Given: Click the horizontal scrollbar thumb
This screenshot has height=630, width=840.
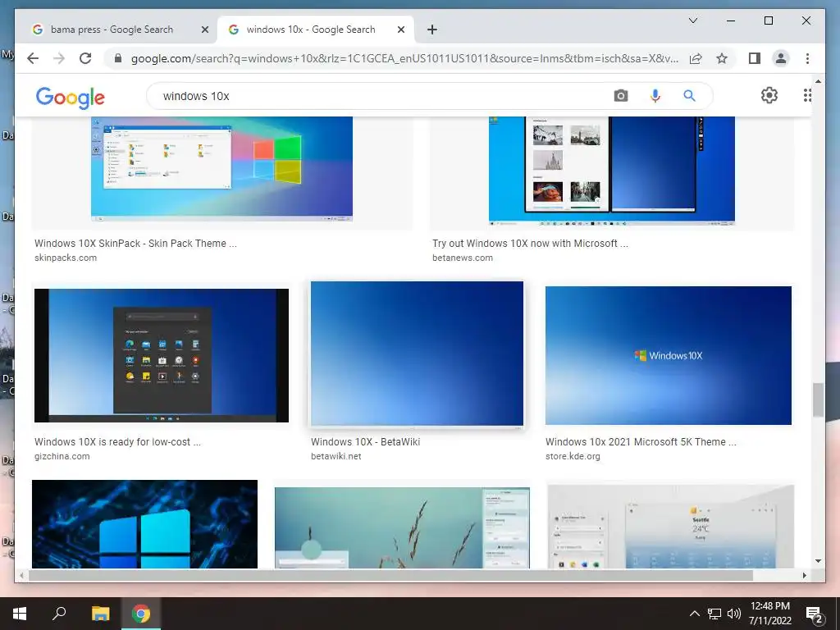Looking at the screenshot, I should tap(390, 575).
